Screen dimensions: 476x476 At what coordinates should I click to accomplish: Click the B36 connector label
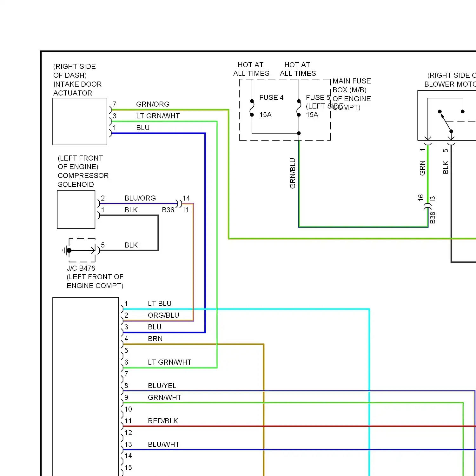click(x=168, y=210)
